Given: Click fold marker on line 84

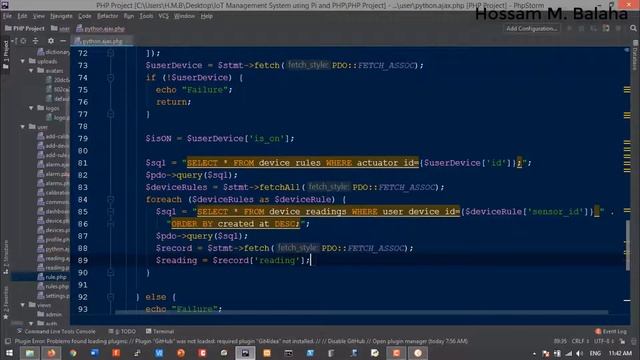Looking at the screenshot, I should coord(110,200).
